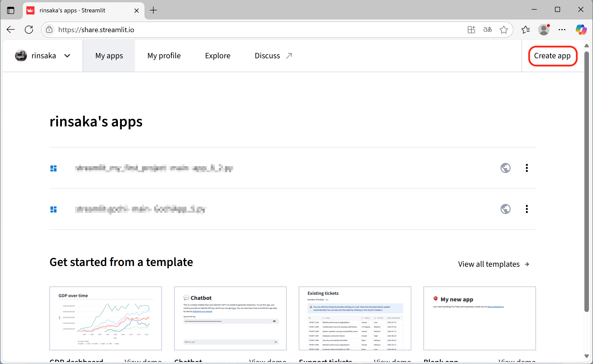The height and width of the screenshot is (364, 593).
Task: Open the rinsaka workspace dropdown
Action: pyautogui.click(x=43, y=56)
